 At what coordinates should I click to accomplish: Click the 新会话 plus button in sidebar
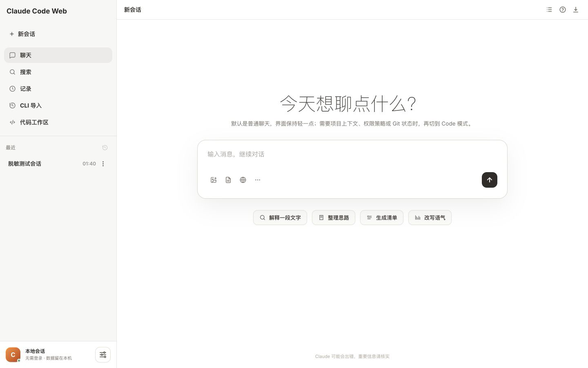[x=22, y=34]
